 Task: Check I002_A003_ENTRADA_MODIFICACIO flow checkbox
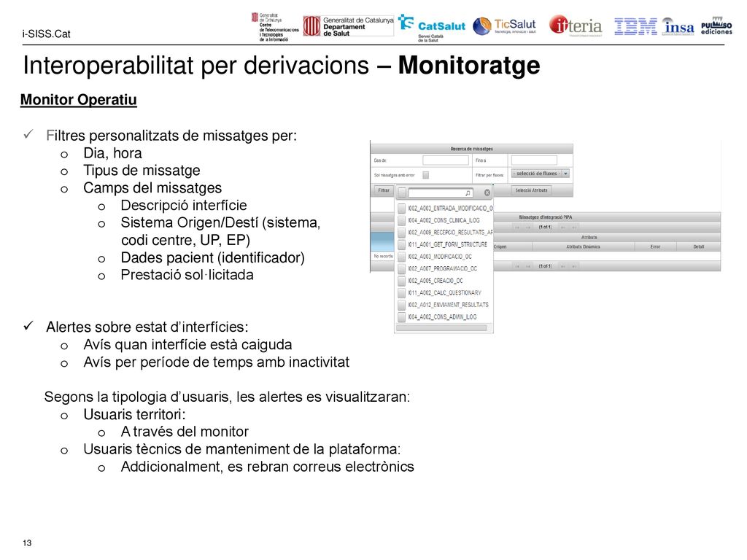[x=402, y=208]
